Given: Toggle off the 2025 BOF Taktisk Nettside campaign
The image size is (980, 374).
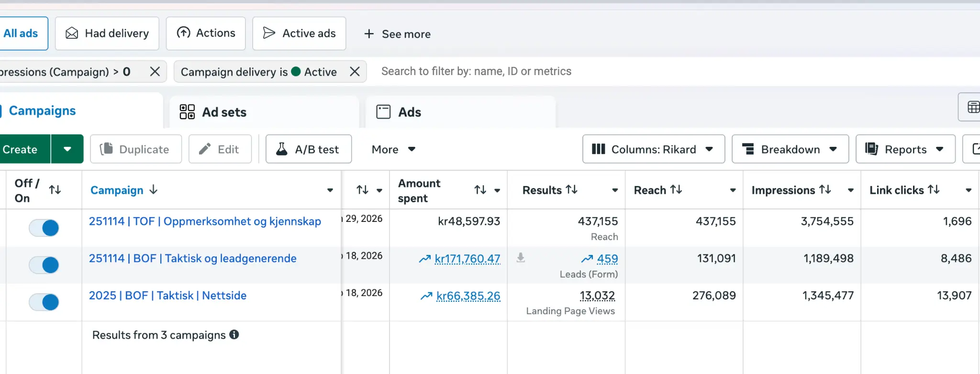Looking at the screenshot, I should (x=44, y=302).
